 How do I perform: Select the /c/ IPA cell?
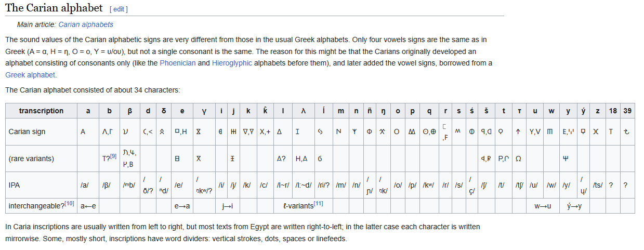pyautogui.click(x=264, y=185)
